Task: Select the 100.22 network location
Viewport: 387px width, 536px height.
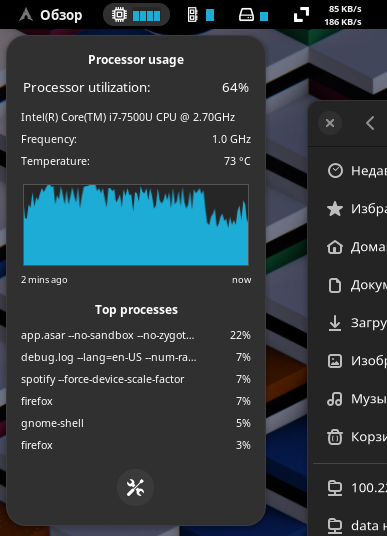Action: coord(356,488)
